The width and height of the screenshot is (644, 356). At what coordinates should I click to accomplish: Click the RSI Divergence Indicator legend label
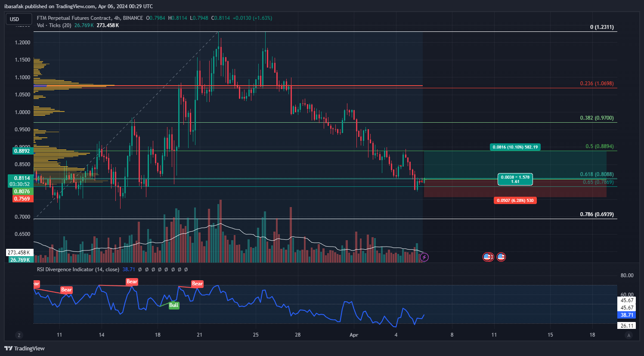pos(78,269)
